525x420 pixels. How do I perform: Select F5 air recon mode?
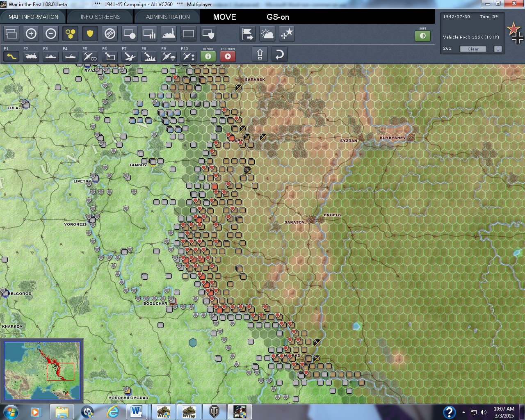pyautogui.click(x=90, y=56)
